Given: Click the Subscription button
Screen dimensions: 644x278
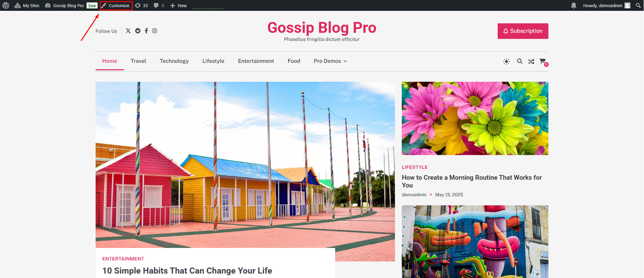Looking at the screenshot, I should click(x=523, y=31).
